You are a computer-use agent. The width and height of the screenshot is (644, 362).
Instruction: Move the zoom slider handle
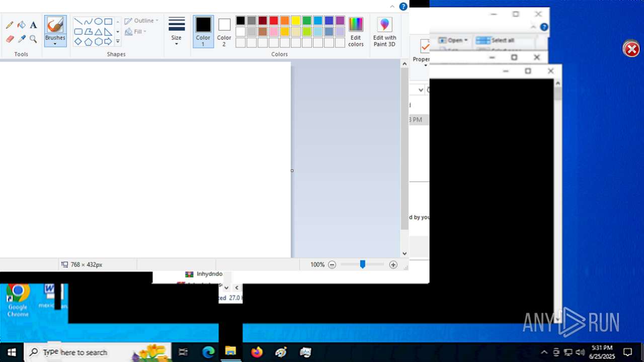click(x=362, y=264)
